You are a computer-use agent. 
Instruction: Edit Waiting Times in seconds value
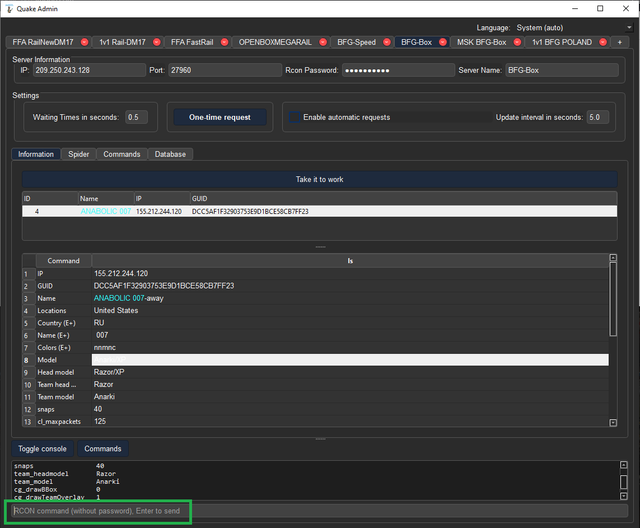(136, 117)
